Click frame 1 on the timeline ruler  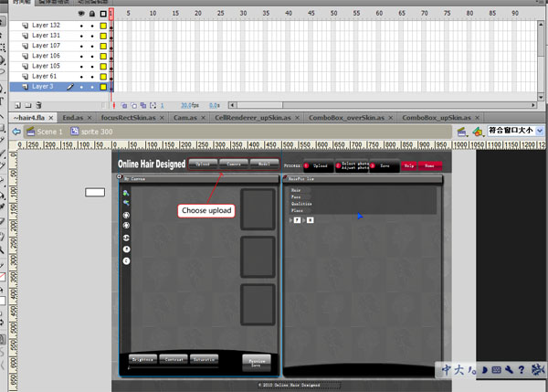[111, 14]
